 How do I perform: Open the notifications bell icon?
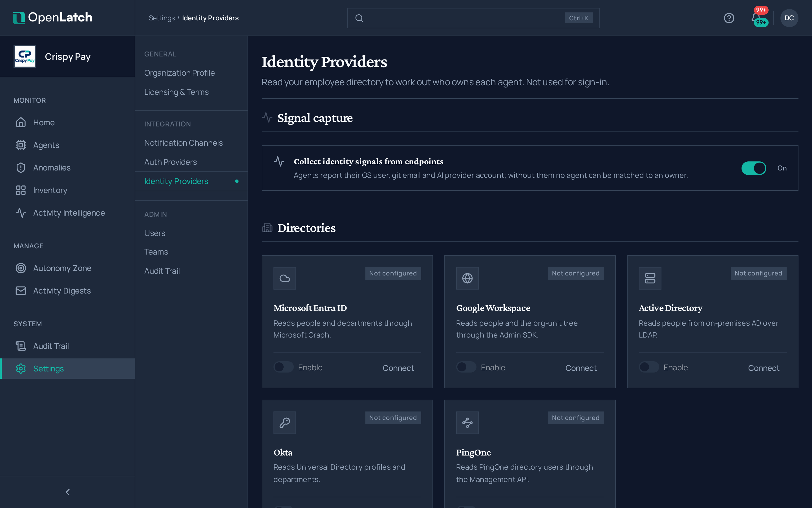click(756, 17)
